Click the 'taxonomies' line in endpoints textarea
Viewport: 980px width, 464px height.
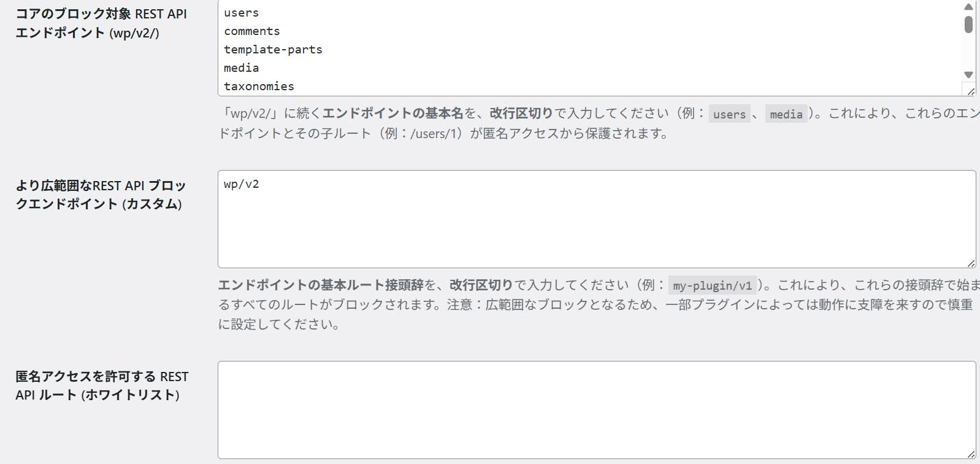pyautogui.click(x=259, y=87)
